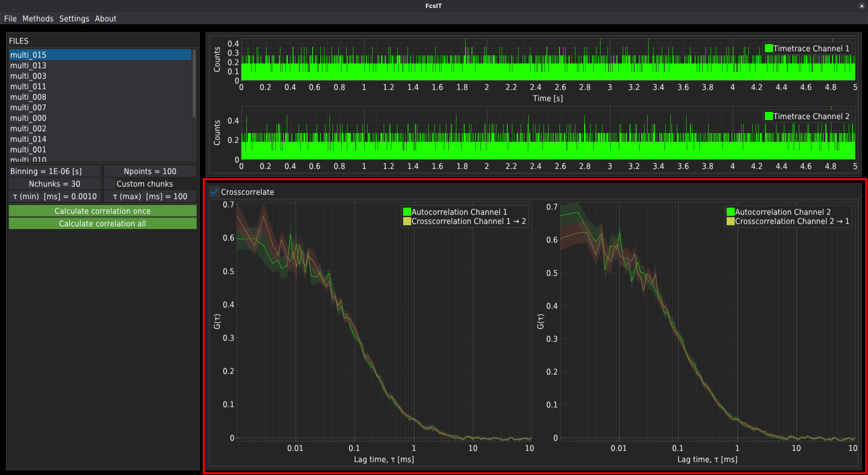Click the τ (max) input field
This screenshot has height=475, width=868.
[x=150, y=196]
